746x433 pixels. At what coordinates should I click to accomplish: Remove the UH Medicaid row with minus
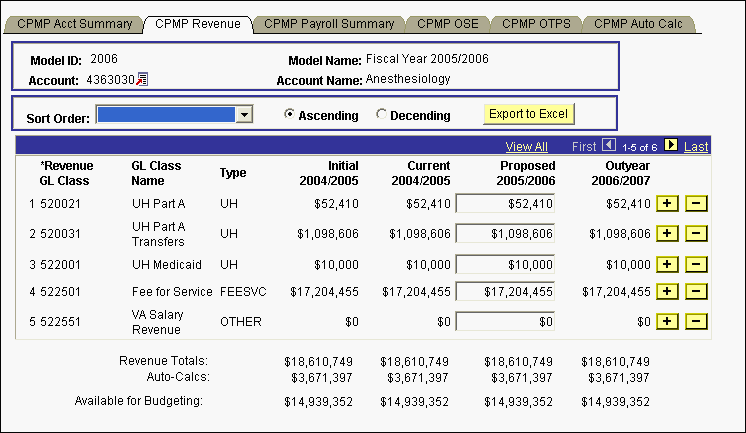pos(697,263)
